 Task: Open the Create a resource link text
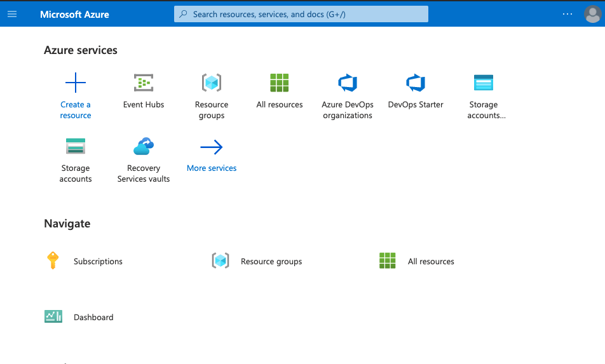(76, 110)
